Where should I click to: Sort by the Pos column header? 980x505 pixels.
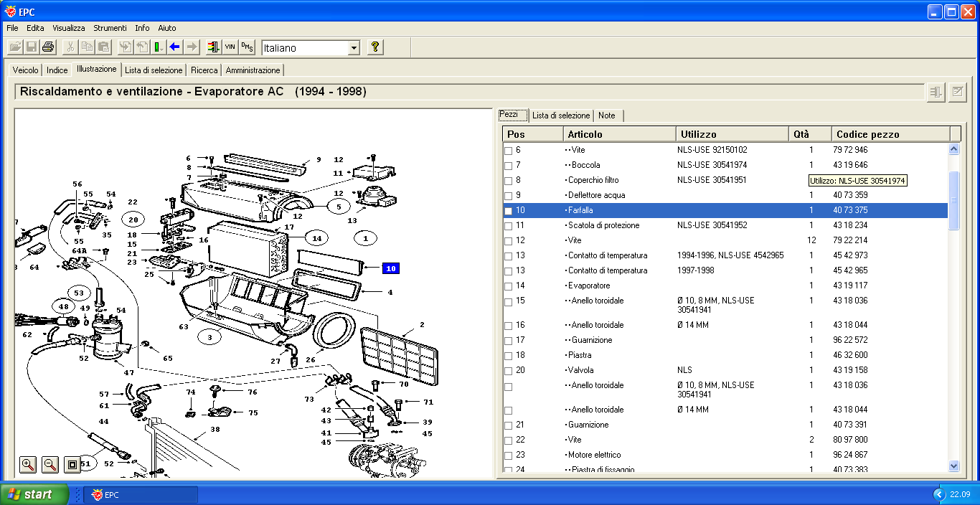532,134
